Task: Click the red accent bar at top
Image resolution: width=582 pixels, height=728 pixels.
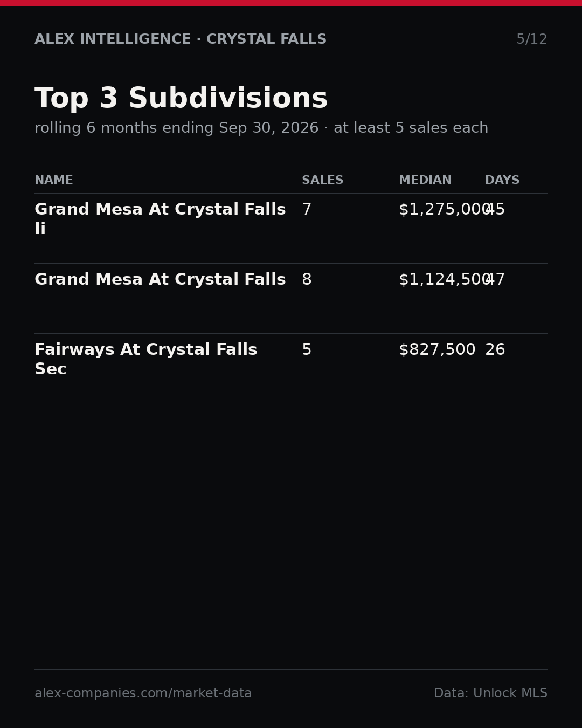Action: click(291, 3)
